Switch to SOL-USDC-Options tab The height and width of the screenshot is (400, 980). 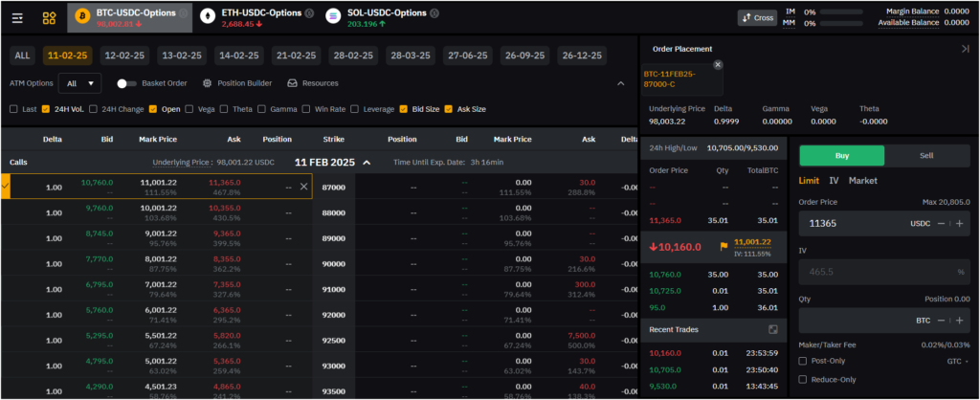(381, 17)
